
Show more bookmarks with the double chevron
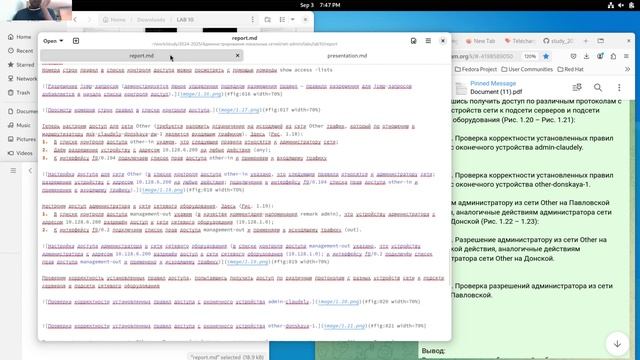tap(627, 69)
